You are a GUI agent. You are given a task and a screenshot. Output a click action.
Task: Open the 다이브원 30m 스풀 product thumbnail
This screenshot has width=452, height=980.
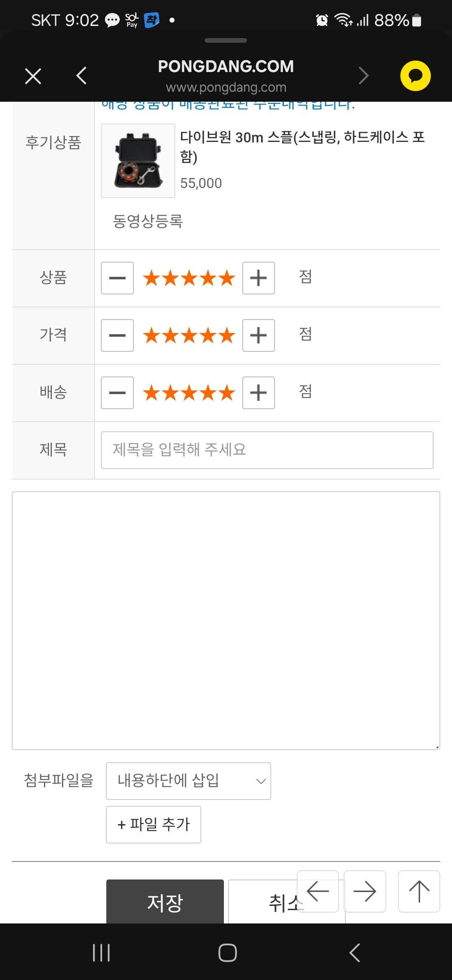[138, 161]
